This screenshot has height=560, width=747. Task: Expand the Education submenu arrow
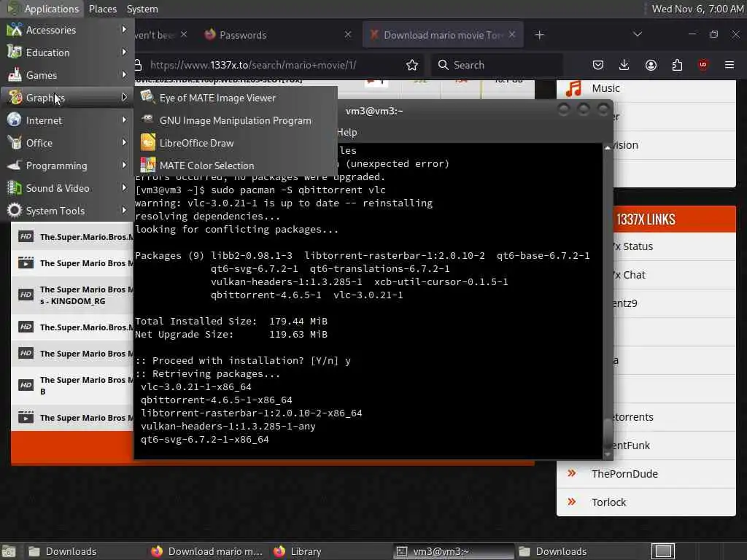[124, 52]
